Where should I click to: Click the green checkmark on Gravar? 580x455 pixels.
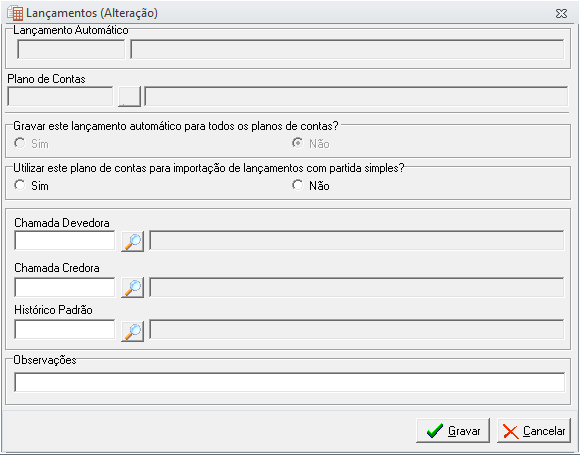pos(434,431)
